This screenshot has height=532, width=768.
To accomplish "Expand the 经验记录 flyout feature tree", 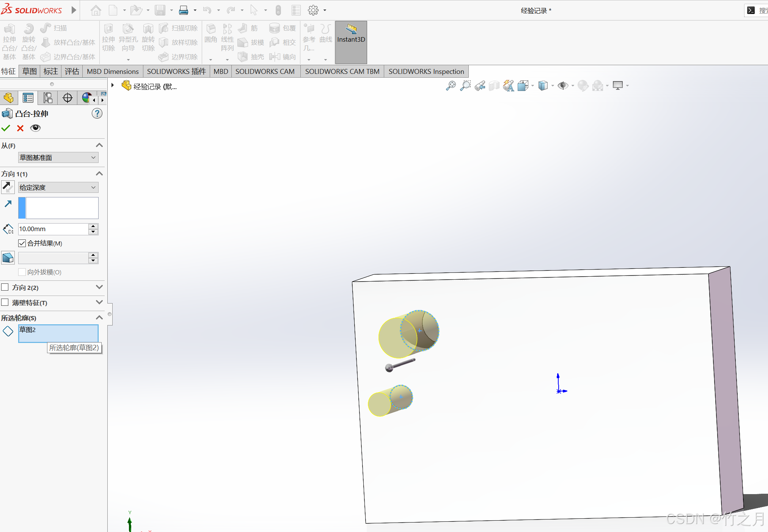I will pyautogui.click(x=113, y=86).
